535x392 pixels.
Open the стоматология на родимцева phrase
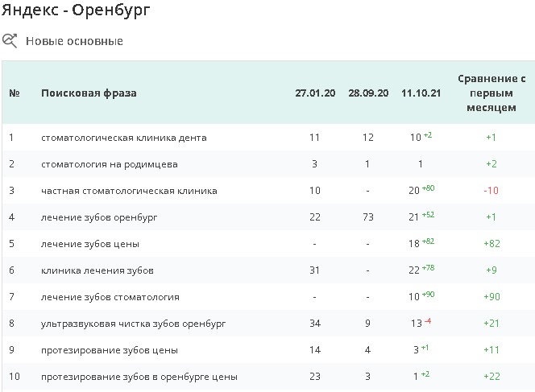(x=110, y=164)
